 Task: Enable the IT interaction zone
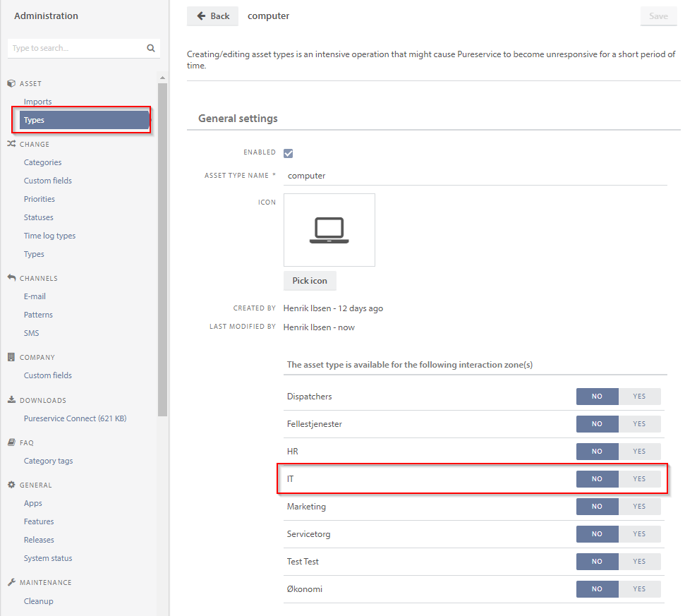[x=639, y=478]
